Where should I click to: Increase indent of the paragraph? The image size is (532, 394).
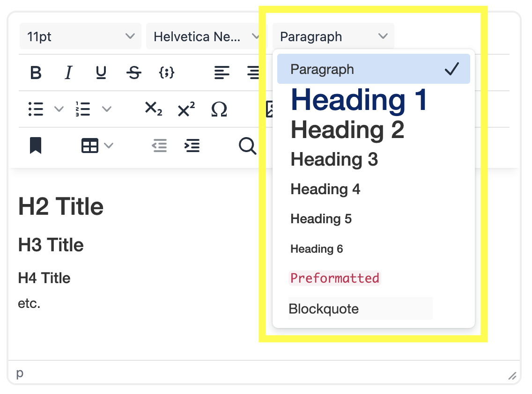(x=192, y=146)
